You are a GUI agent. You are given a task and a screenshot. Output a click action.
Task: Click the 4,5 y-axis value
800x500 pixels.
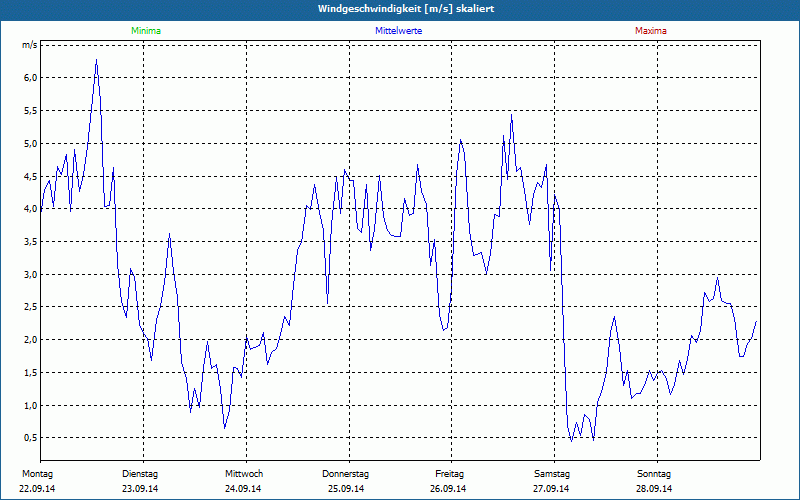point(31,177)
